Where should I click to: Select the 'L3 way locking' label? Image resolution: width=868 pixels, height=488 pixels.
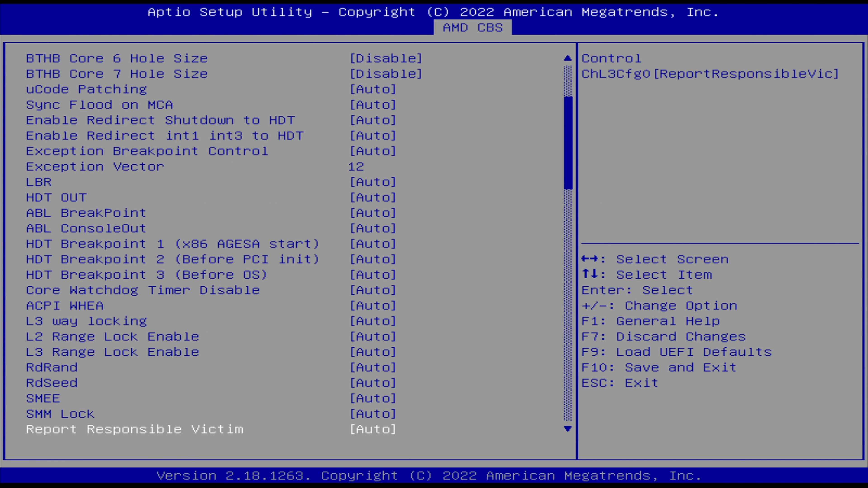87,321
